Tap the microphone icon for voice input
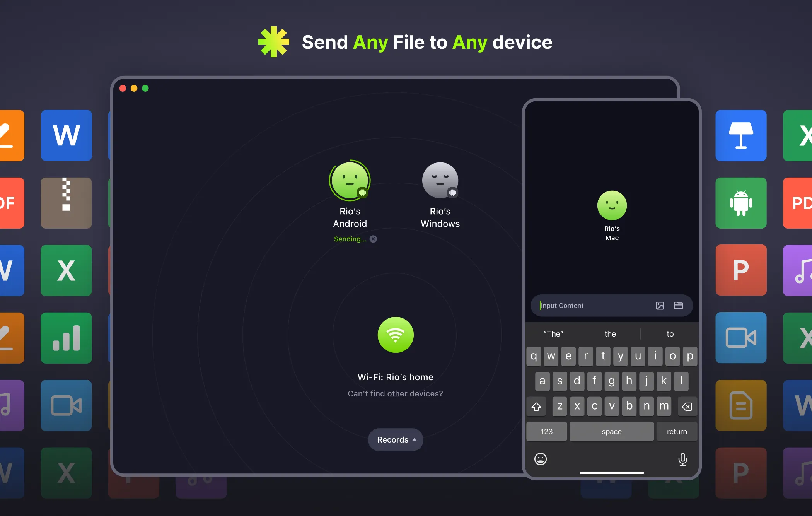This screenshot has height=516, width=812. click(683, 459)
